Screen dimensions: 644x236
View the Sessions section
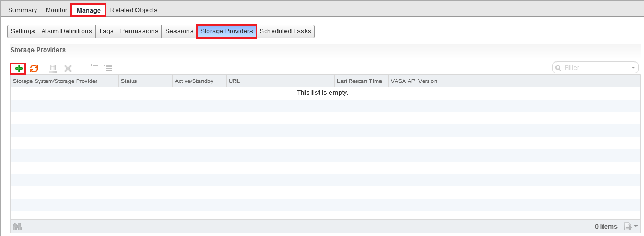179,31
